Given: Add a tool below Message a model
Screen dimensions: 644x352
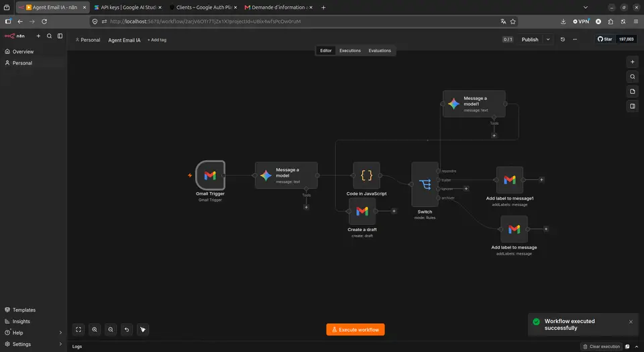Looking at the screenshot, I should [306, 208].
